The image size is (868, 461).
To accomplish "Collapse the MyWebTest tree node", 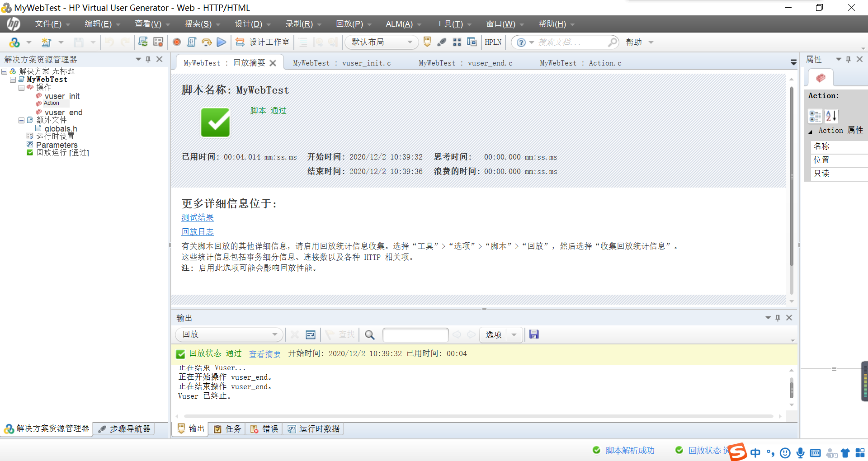I will 13,80.
